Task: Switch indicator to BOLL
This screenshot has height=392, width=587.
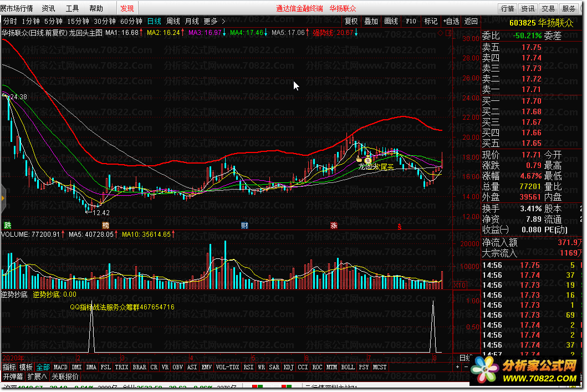Action: point(348,367)
